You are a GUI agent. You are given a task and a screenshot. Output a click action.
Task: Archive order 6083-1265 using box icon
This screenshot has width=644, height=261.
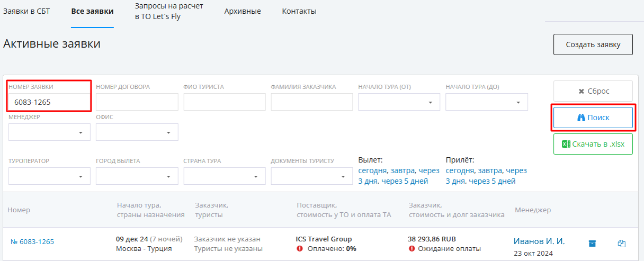tap(592, 244)
